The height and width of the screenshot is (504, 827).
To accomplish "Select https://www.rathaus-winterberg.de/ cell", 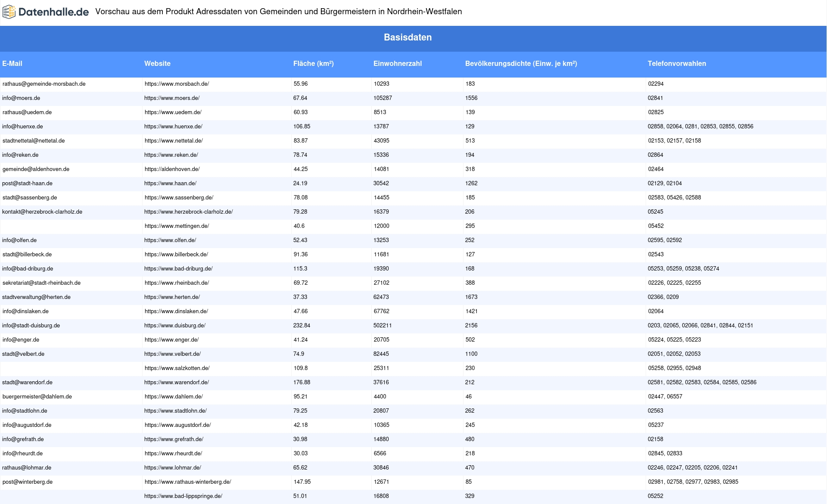I will coord(188,482).
